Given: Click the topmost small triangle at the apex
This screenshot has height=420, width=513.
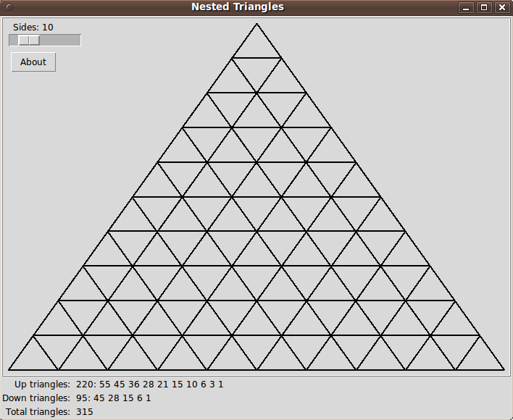Looking at the screenshot, I should [256, 46].
